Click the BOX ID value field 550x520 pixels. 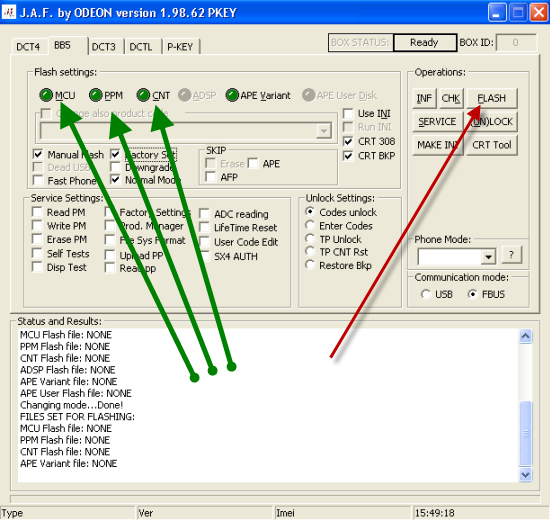516,42
